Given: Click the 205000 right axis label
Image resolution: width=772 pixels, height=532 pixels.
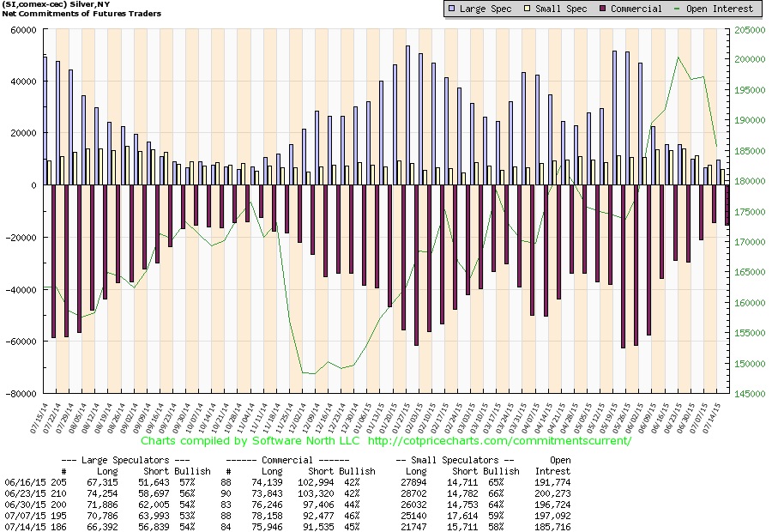Looking at the screenshot, I should click(750, 30).
